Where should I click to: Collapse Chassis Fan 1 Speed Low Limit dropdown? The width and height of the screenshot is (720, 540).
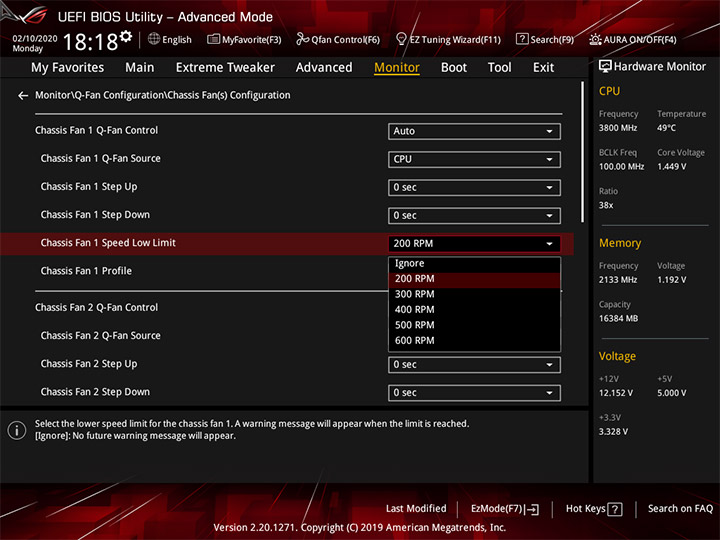tap(474, 243)
